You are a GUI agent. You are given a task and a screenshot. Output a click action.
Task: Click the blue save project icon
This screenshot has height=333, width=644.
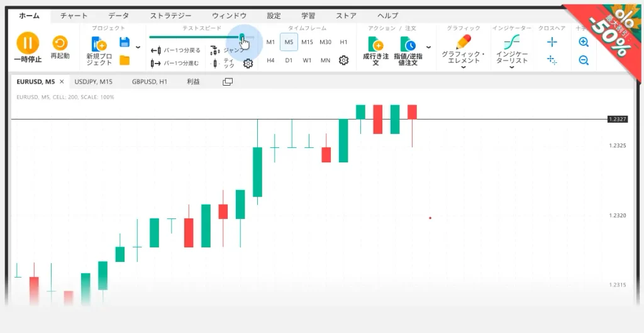(x=125, y=42)
